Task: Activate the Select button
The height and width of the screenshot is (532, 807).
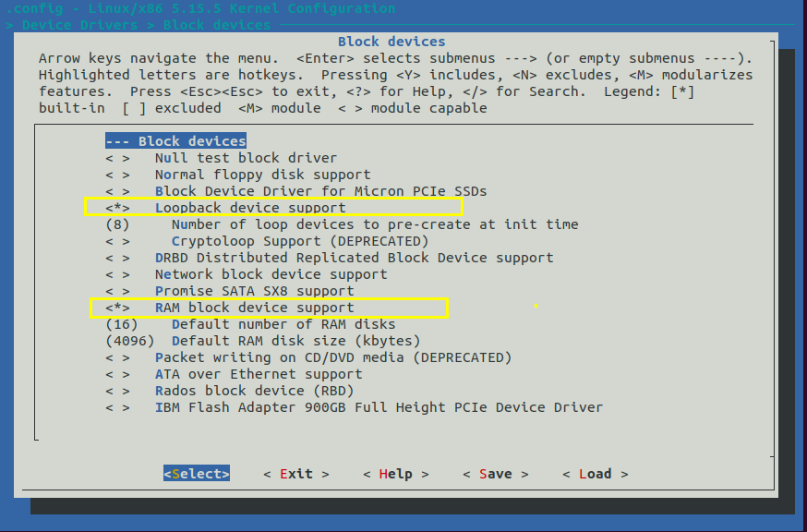Action: tap(196, 473)
